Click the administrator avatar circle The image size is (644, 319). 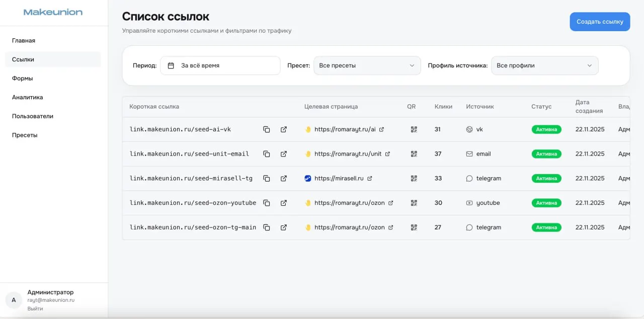[x=14, y=300]
